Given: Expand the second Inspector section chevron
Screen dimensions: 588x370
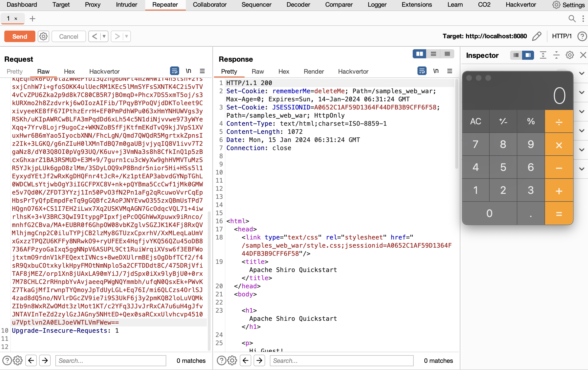Looking at the screenshot, I should 582,92.
